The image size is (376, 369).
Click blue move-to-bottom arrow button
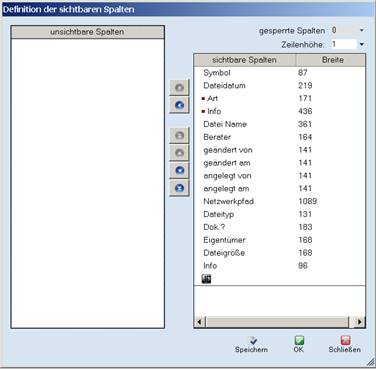[x=179, y=188]
